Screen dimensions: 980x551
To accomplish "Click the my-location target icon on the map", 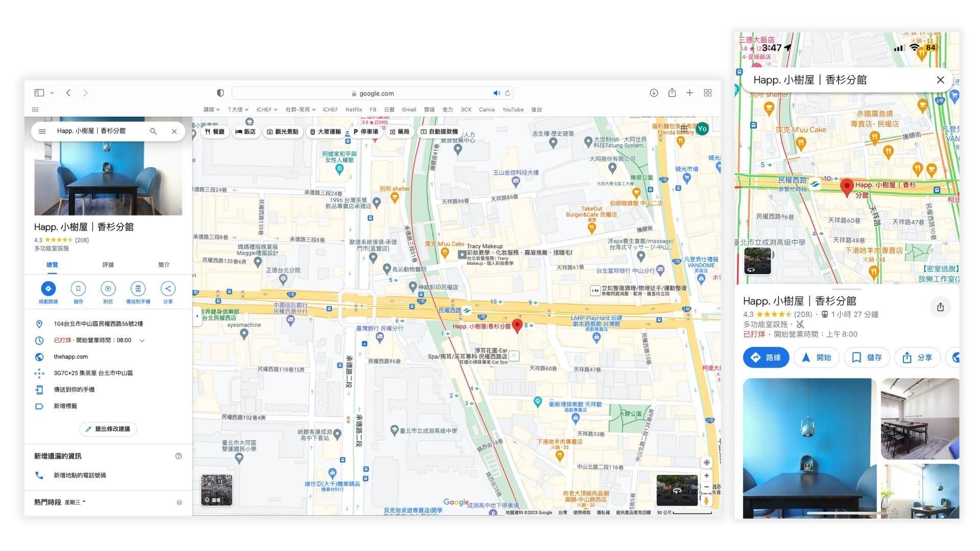I will [x=706, y=462].
